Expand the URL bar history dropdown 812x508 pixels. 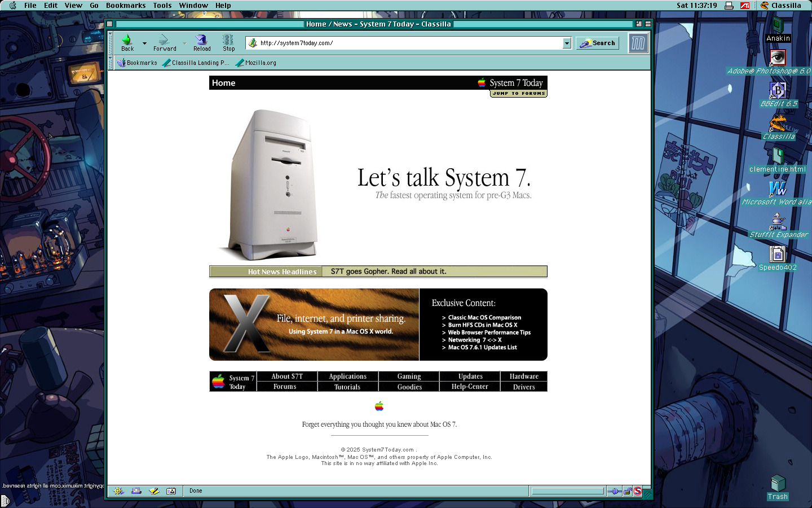(567, 43)
